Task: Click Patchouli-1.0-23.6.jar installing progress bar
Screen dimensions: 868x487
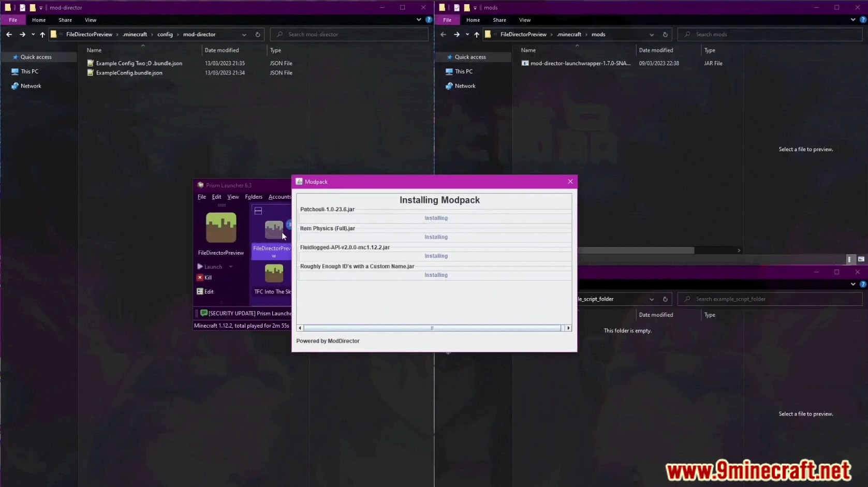Action: 436,218
